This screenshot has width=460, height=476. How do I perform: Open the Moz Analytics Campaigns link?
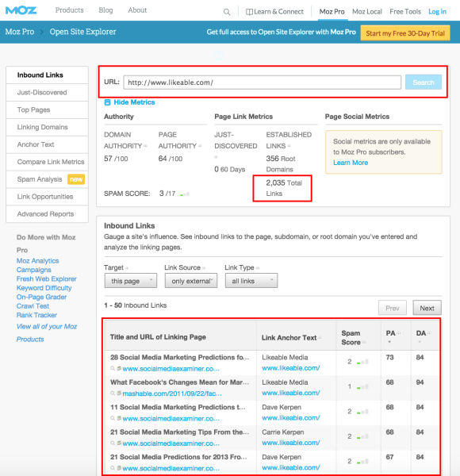click(37, 265)
